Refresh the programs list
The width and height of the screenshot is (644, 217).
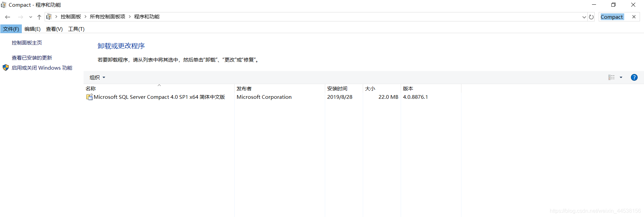[x=591, y=17]
